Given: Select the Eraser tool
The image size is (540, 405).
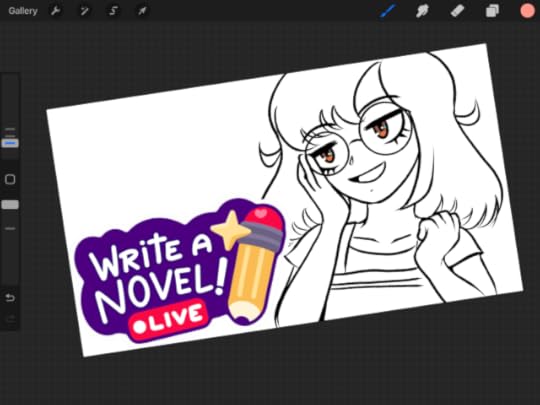Looking at the screenshot, I should 457,11.
